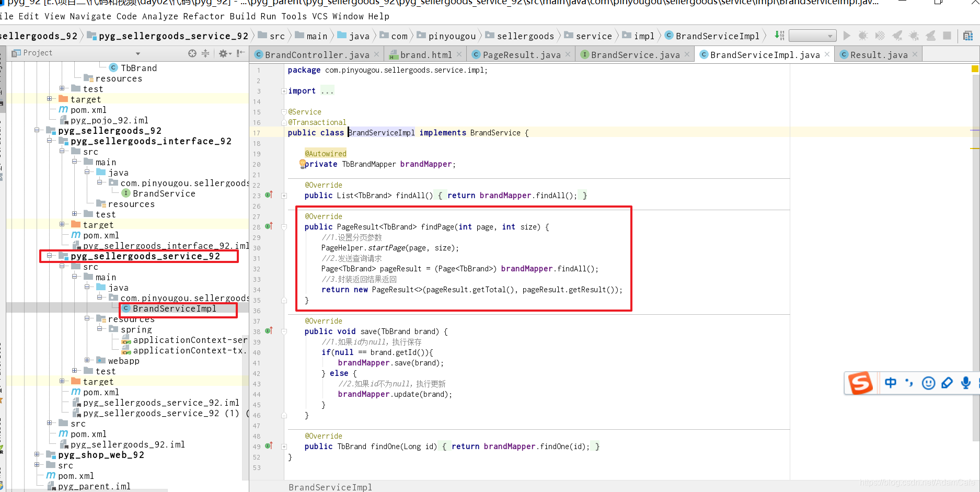Click the Run with Coverage icon

click(880, 36)
